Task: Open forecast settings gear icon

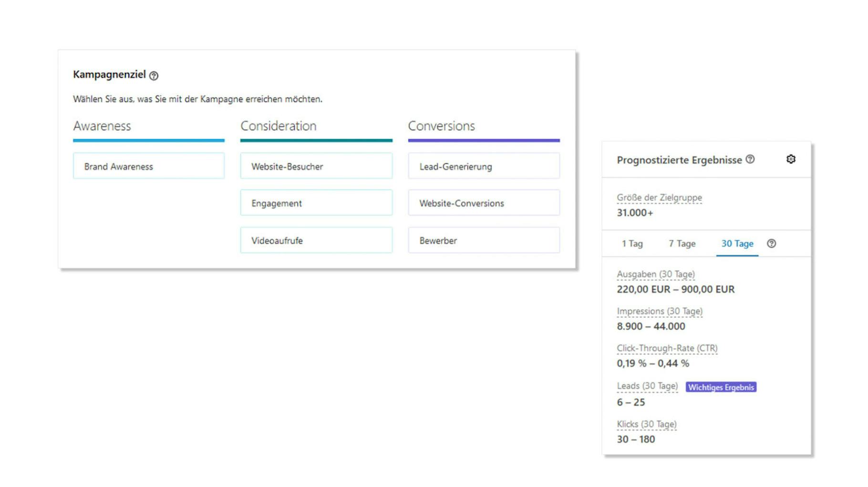Action: pos(791,159)
